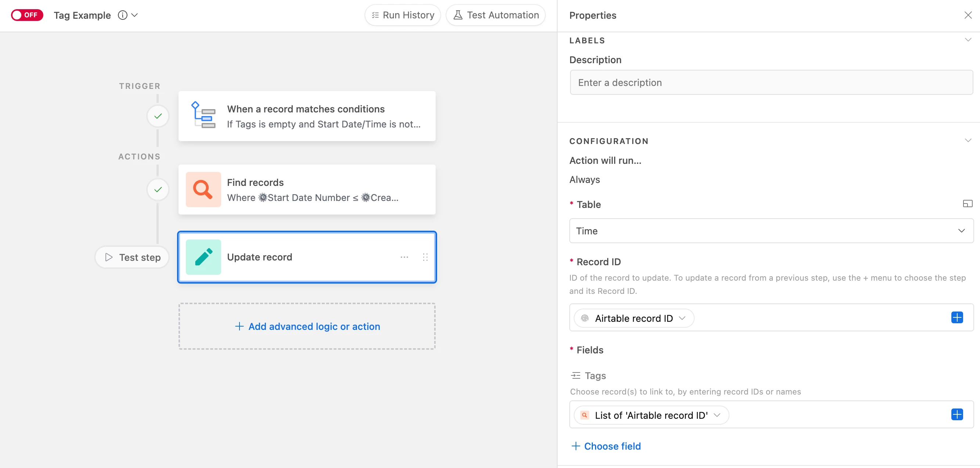Click the Find records magnifier icon
The height and width of the screenshot is (468, 980).
(203, 190)
